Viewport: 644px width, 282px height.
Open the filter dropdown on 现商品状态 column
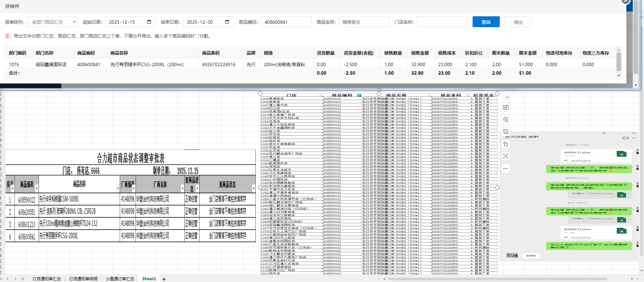(x=253, y=188)
